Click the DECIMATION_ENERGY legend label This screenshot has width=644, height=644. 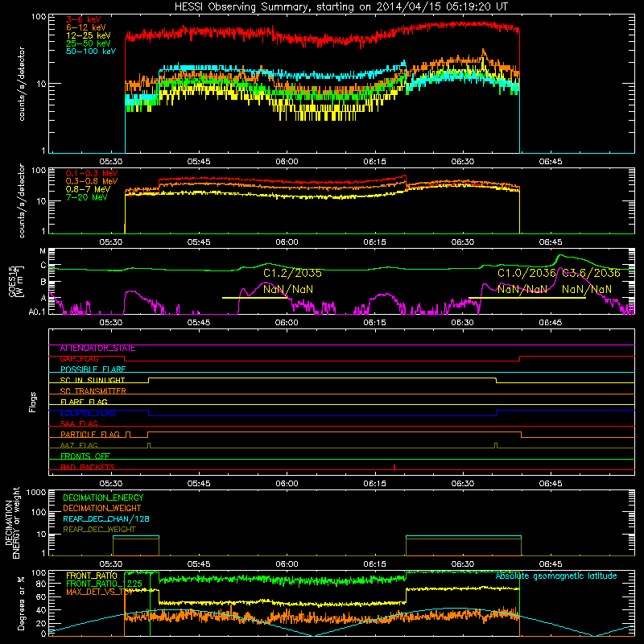point(103,497)
